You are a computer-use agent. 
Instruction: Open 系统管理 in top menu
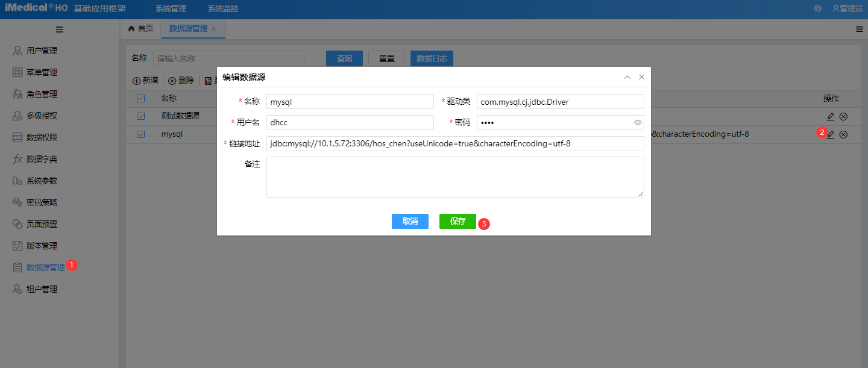(x=171, y=9)
